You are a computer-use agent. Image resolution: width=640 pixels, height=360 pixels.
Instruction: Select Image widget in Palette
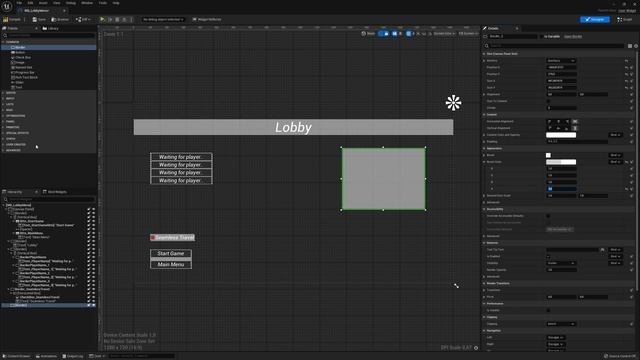(20, 62)
